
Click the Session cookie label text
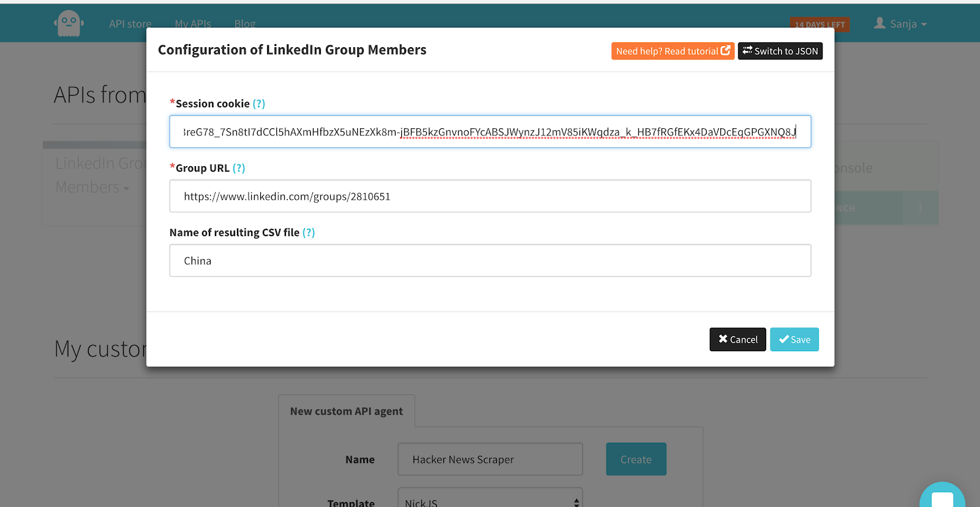pos(213,104)
